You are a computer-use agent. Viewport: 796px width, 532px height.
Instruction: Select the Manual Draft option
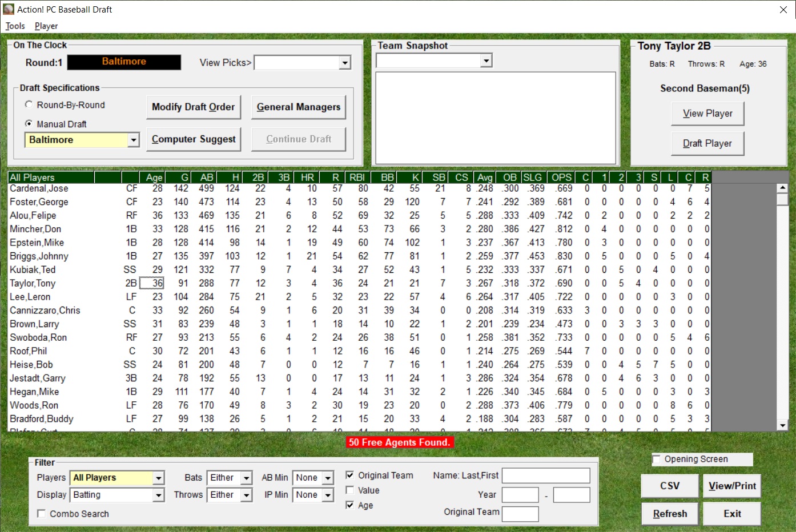(29, 124)
